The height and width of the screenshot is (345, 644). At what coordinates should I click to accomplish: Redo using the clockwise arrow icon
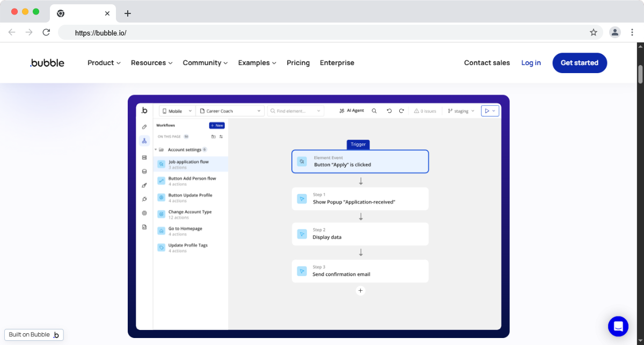coord(401,111)
